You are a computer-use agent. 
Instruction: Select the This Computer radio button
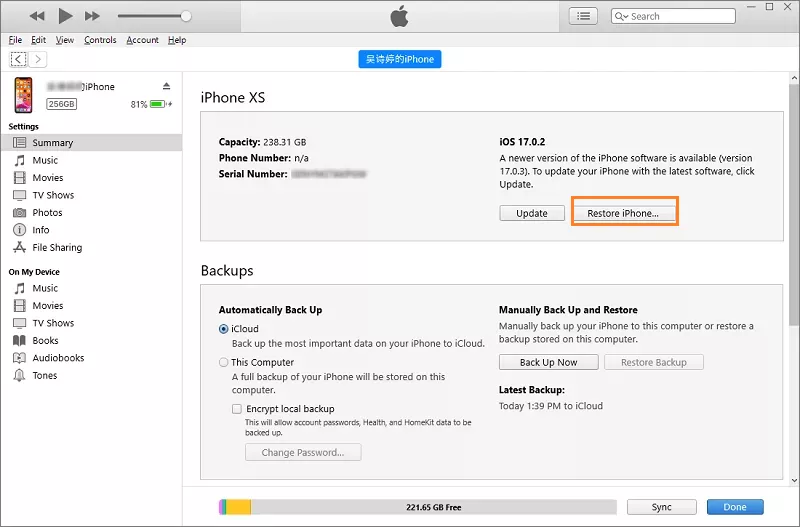pyautogui.click(x=223, y=362)
